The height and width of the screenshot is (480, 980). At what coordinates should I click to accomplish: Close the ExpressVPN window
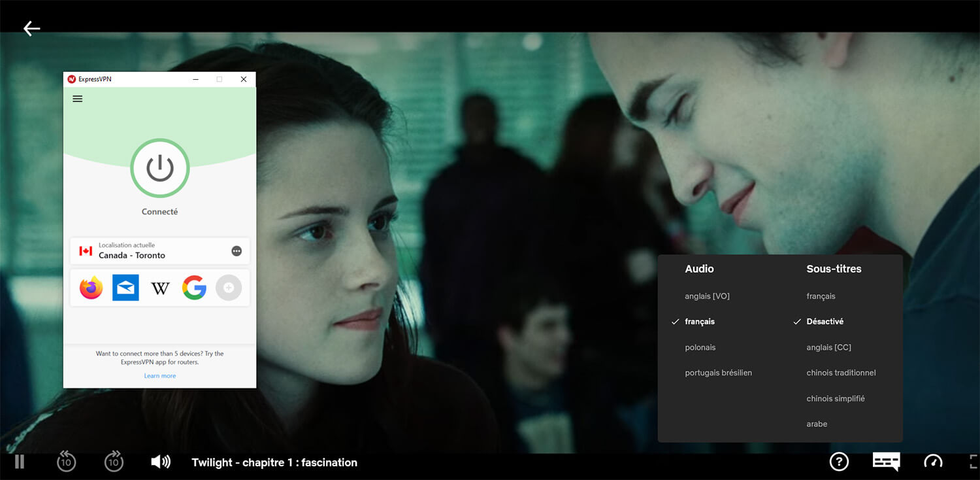pyautogui.click(x=244, y=79)
